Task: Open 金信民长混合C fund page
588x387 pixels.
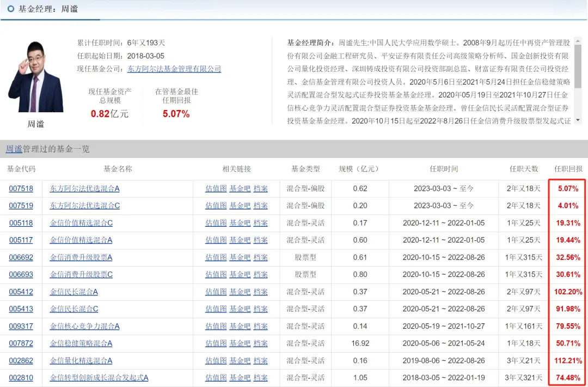Action: [x=74, y=309]
